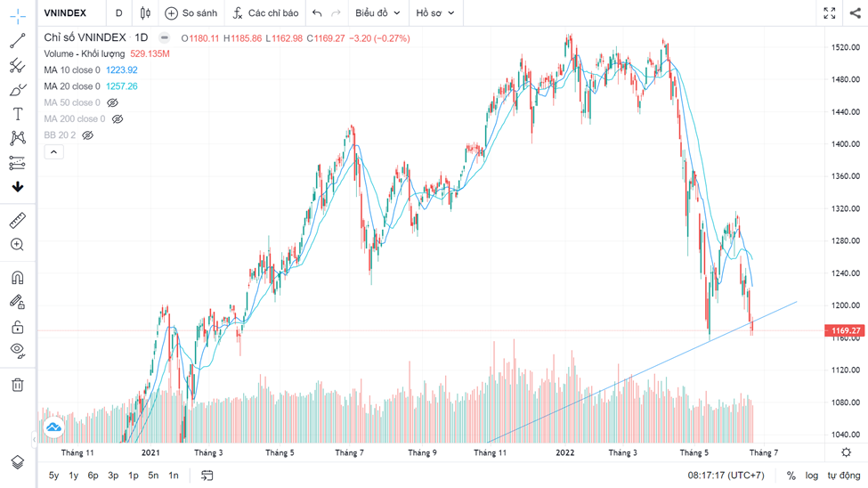Show the hidden MA 50 indicator
Screen dimensions: 868x488
click(x=112, y=102)
